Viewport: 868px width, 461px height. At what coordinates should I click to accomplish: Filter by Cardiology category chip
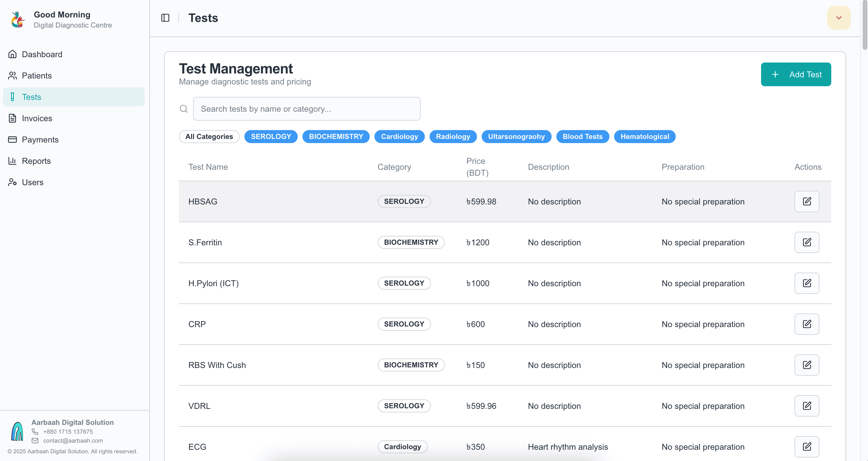click(399, 137)
